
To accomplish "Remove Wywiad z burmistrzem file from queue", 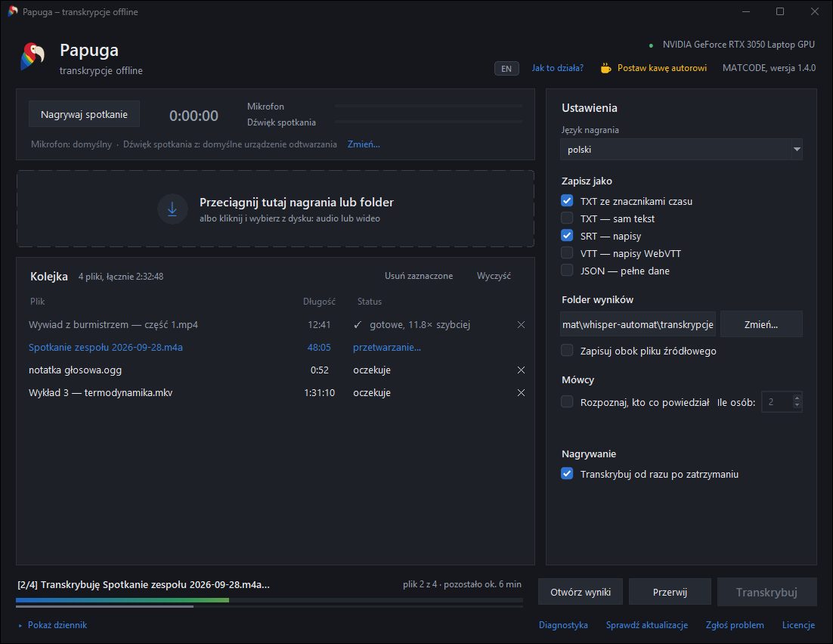I will click(521, 325).
